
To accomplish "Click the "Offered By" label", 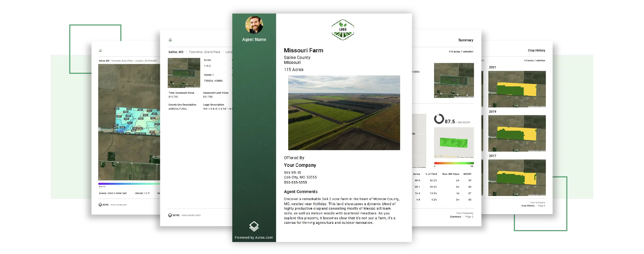I will tap(294, 158).
